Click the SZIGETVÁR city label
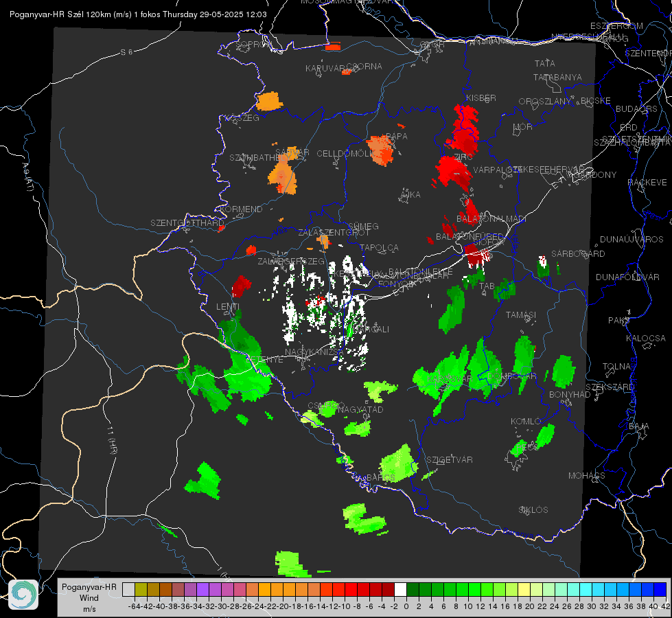The height and width of the screenshot is (618, 672). (450, 460)
